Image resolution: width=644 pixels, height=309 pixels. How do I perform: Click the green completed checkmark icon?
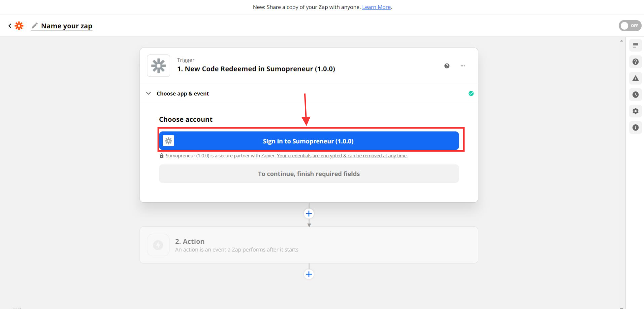pyautogui.click(x=471, y=93)
